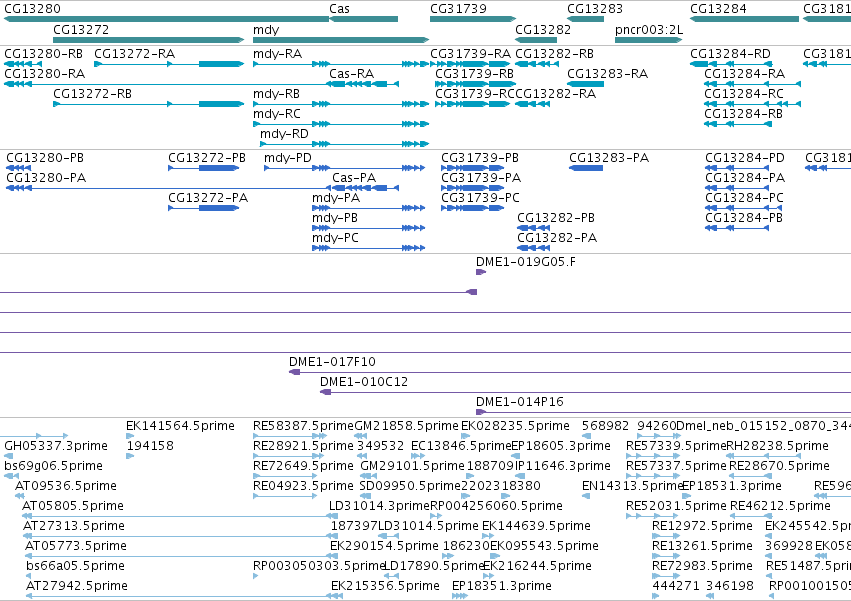This screenshot has width=851, height=601.
Task: Click EST bs69g06.5prime label
Action: 53,466
